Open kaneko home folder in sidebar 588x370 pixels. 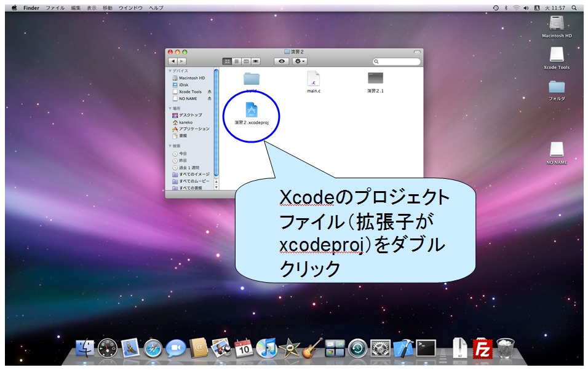point(183,122)
